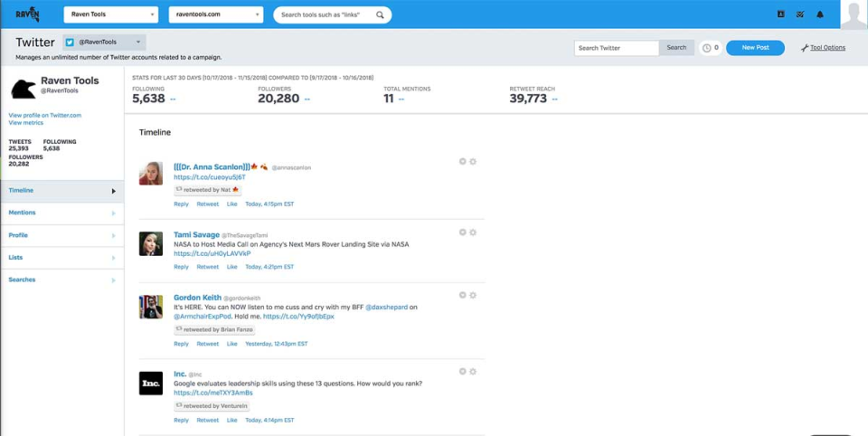Click the Tami Savage name link

(196, 235)
